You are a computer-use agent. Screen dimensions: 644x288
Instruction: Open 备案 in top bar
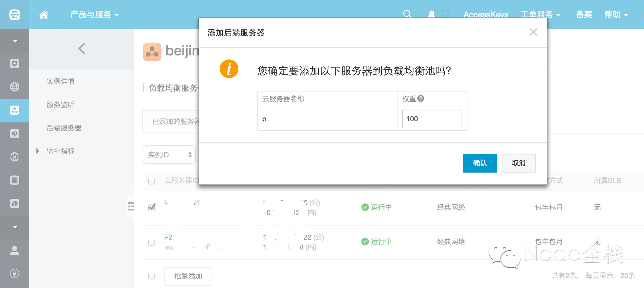click(x=584, y=15)
